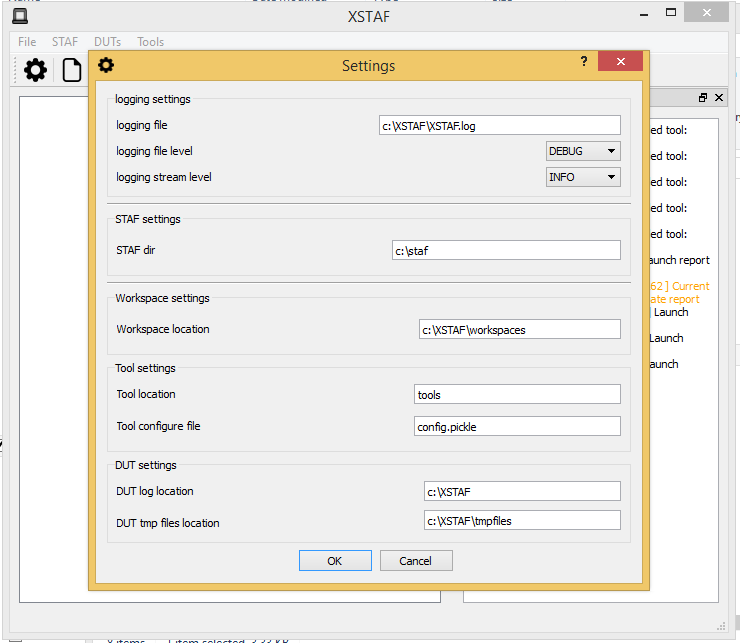The width and height of the screenshot is (740, 643).
Task: Click the STAF dir input field
Action: point(506,250)
